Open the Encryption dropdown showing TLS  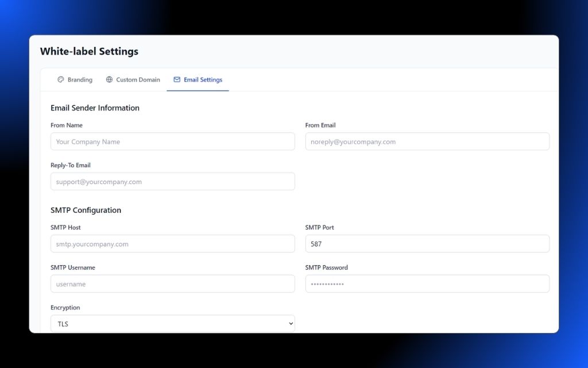pos(172,323)
